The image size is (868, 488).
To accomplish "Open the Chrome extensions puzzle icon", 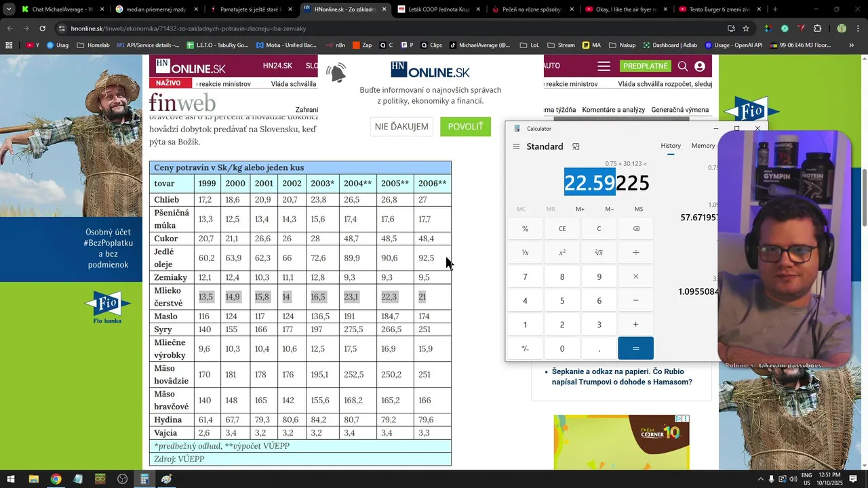I will tap(817, 28).
